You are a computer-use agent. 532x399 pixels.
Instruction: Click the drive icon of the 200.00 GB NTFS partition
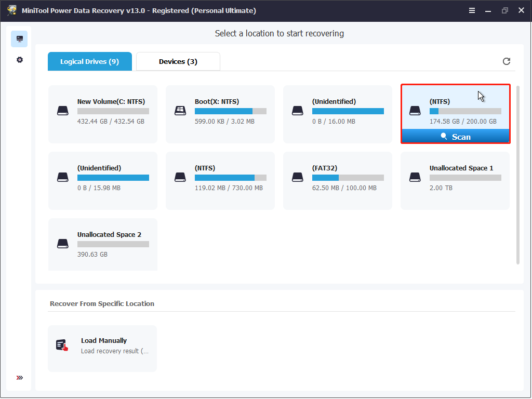click(415, 111)
